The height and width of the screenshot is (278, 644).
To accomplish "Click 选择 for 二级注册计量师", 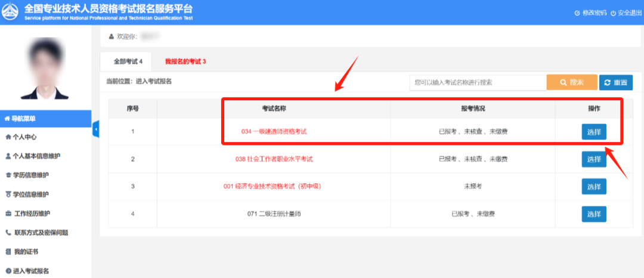I will tap(593, 214).
